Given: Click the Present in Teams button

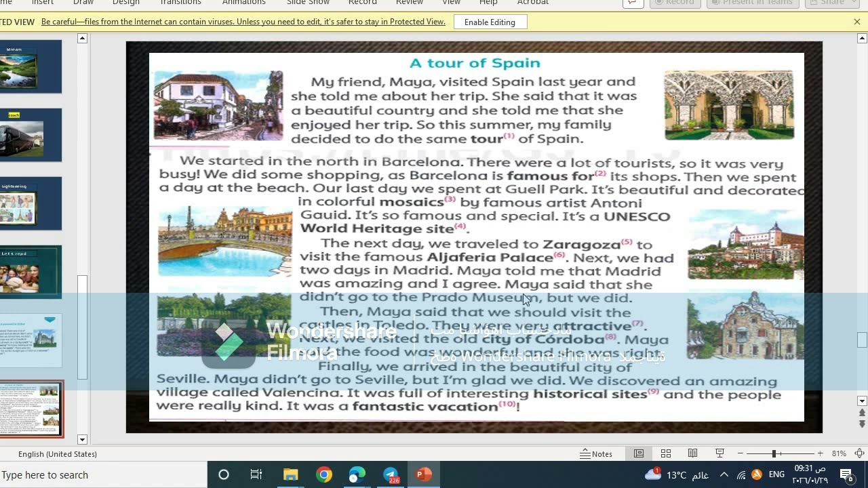Looking at the screenshot, I should point(752,3).
